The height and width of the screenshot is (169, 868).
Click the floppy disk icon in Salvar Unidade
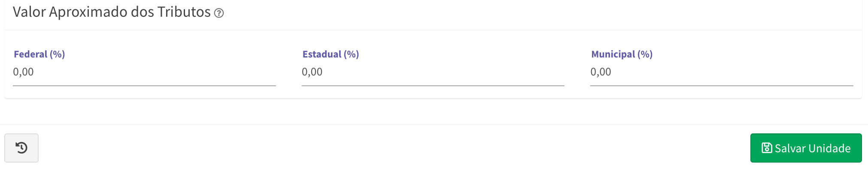[767, 148]
